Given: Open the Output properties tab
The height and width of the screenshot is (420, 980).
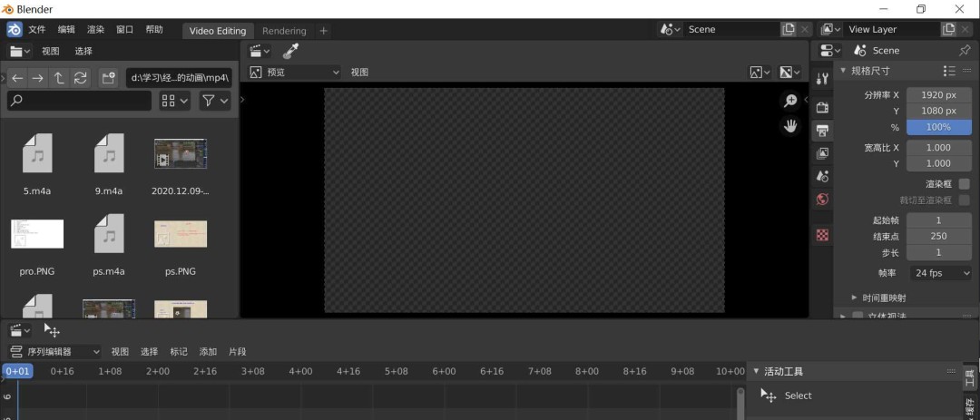Looking at the screenshot, I should pyautogui.click(x=822, y=131).
